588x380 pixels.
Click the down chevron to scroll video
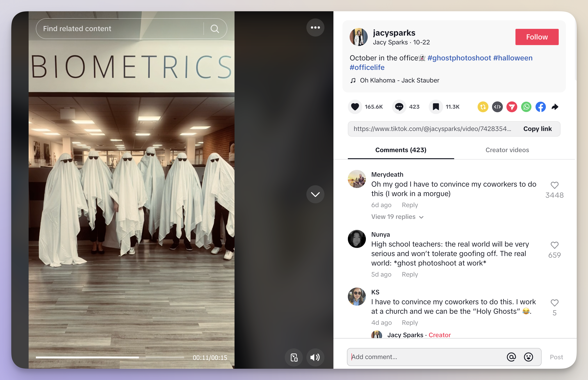[x=315, y=194]
